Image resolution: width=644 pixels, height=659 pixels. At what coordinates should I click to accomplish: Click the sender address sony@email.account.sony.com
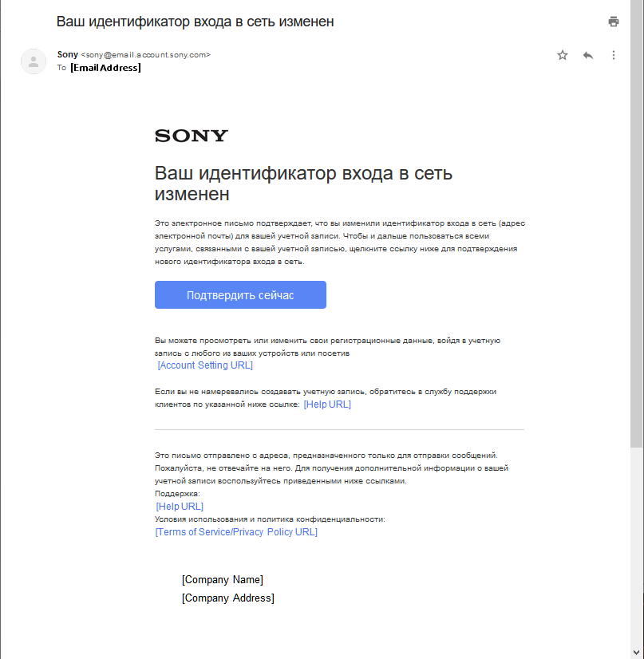click(x=145, y=55)
